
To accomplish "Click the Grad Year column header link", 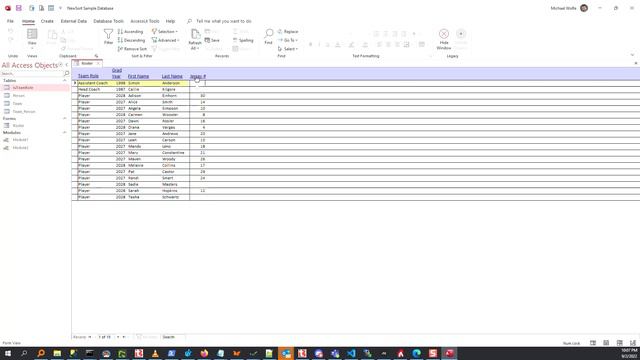I will pos(117,73).
